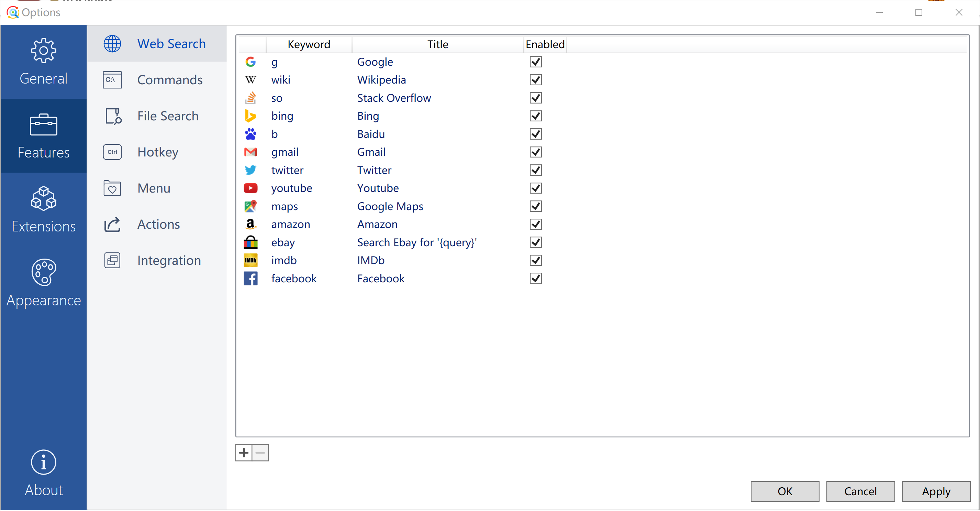
Task: Click the OK button
Action: (784, 491)
